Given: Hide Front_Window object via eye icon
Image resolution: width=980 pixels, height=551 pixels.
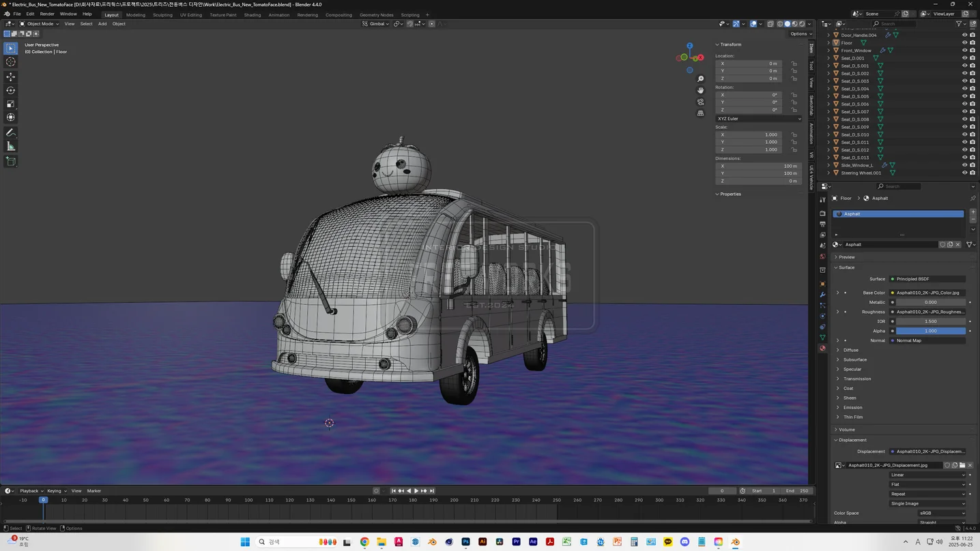Looking at the screenshot, I should click(964, 50).
